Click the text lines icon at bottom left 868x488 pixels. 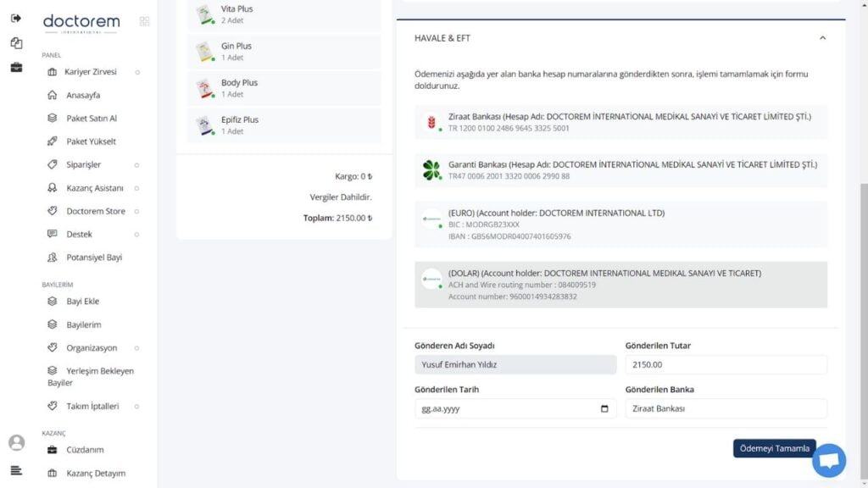pos(16,471)
